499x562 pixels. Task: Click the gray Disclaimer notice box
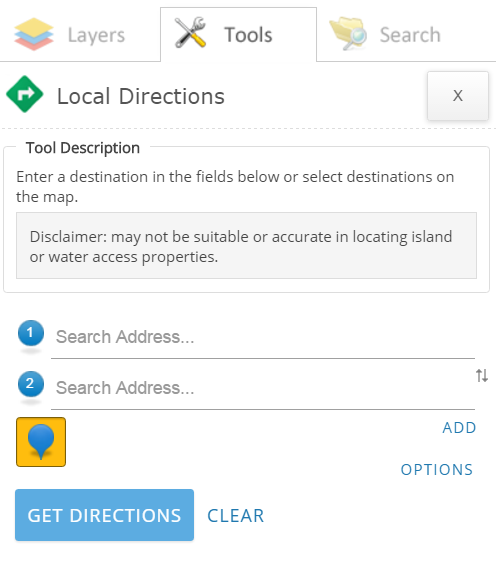coord(246,246)
